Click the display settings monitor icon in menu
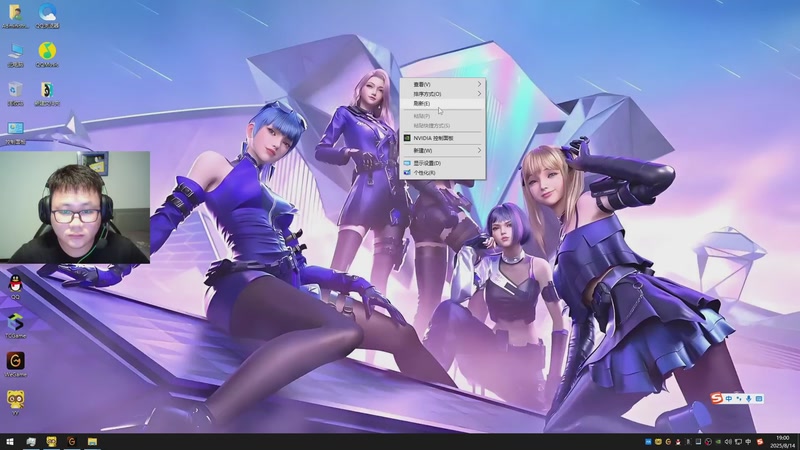Viewport: 800px width, 450px height. [x=407, y=163]
